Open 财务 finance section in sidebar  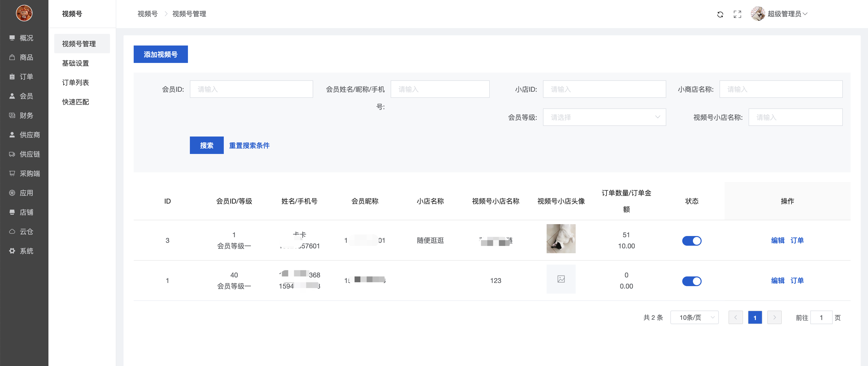coord(24,115)
